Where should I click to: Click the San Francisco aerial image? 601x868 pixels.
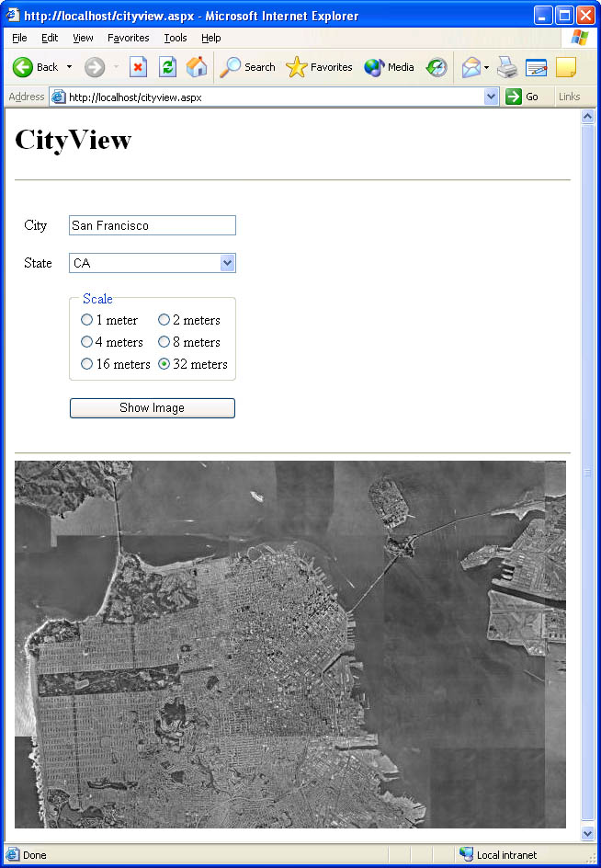point(290,645)
